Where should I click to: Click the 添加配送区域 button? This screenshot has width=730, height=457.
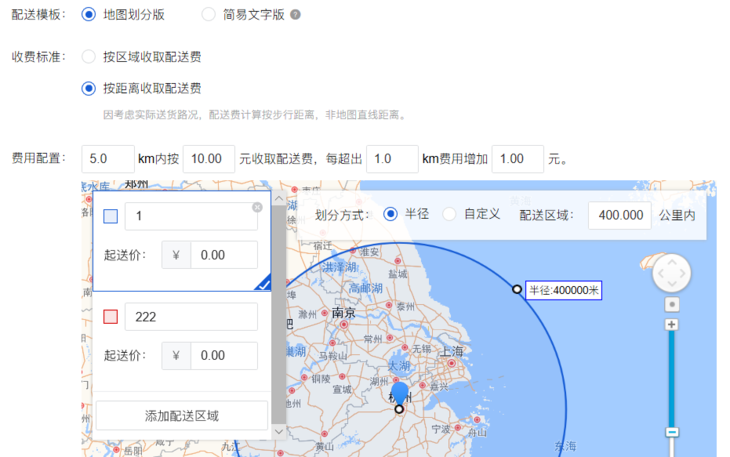coord(182,416)
